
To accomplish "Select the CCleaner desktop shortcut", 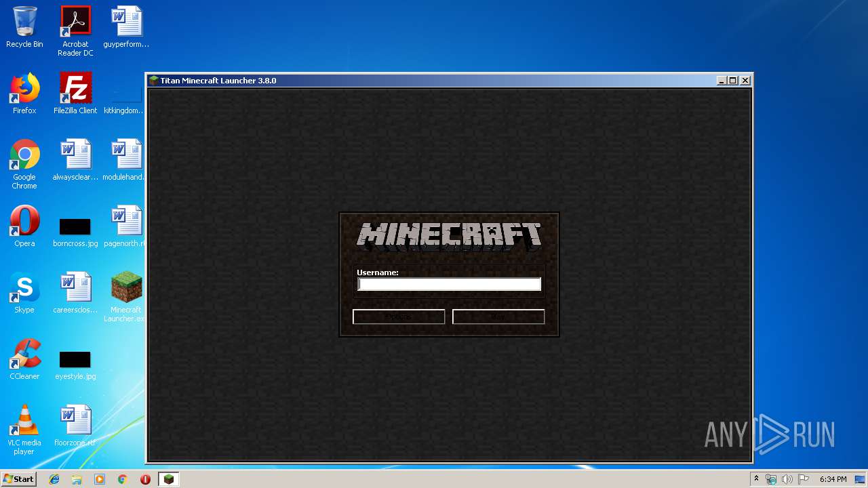I will [x=24, y=359].
